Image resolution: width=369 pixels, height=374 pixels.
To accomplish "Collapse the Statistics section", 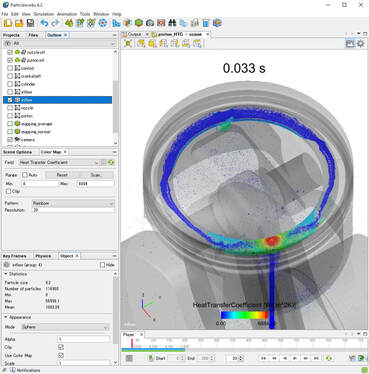I will (6, 274).
